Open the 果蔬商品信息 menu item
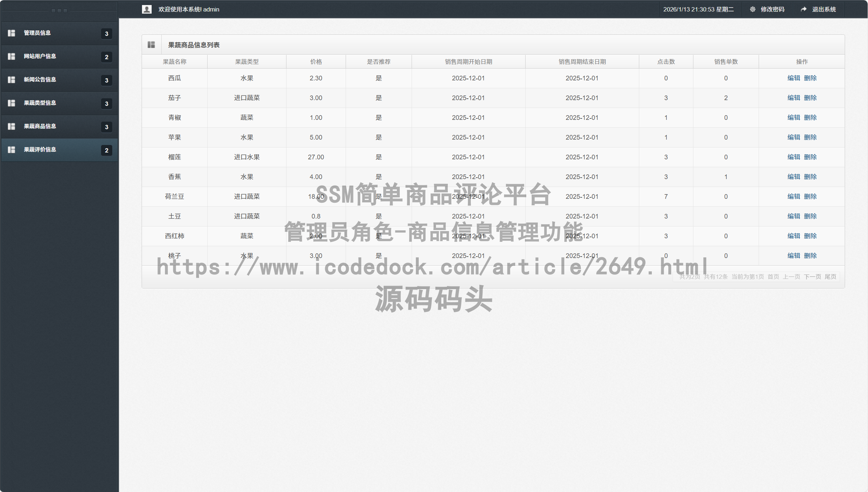868x492 pixels. coord(39,126)
